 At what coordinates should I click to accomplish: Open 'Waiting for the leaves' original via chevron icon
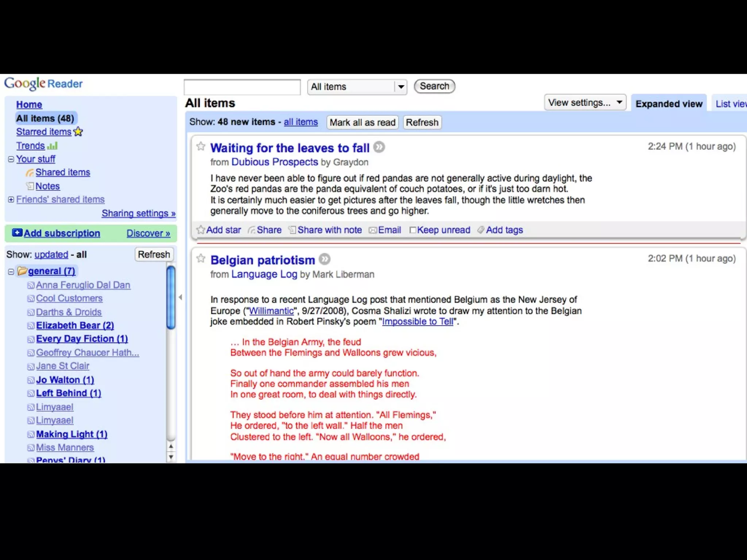point(379,147)
